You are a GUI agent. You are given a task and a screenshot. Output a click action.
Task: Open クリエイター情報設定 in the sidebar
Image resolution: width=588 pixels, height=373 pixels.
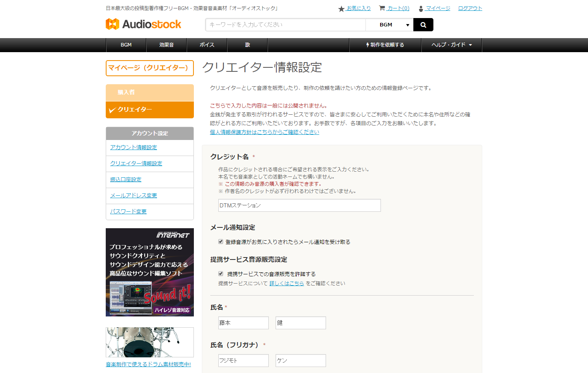pyautogui.click(x=136, y=163)
